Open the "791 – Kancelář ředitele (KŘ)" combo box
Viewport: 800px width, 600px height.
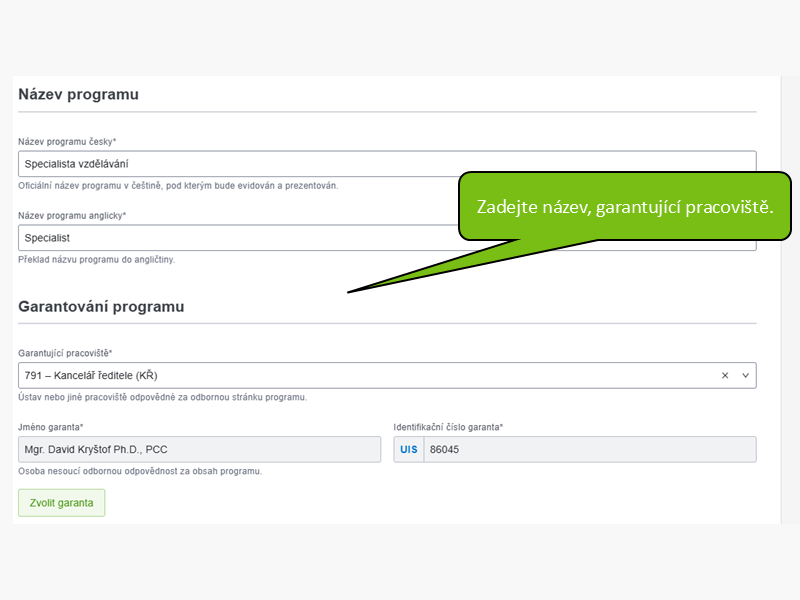[387, 376]
